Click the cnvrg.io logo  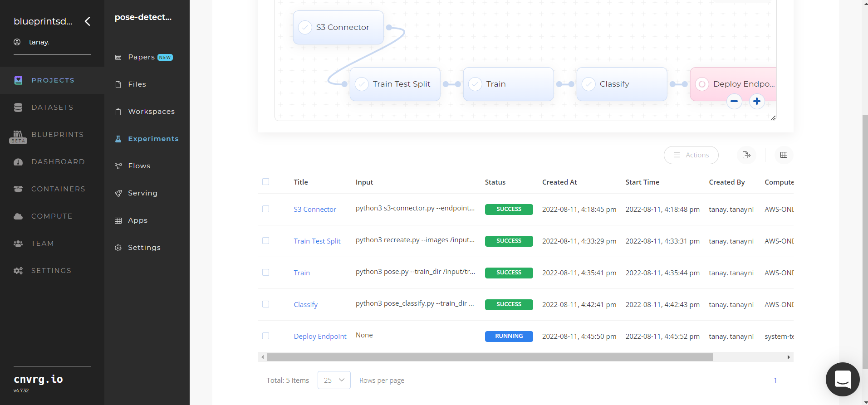pyautogui.click(x=38, y=379)
